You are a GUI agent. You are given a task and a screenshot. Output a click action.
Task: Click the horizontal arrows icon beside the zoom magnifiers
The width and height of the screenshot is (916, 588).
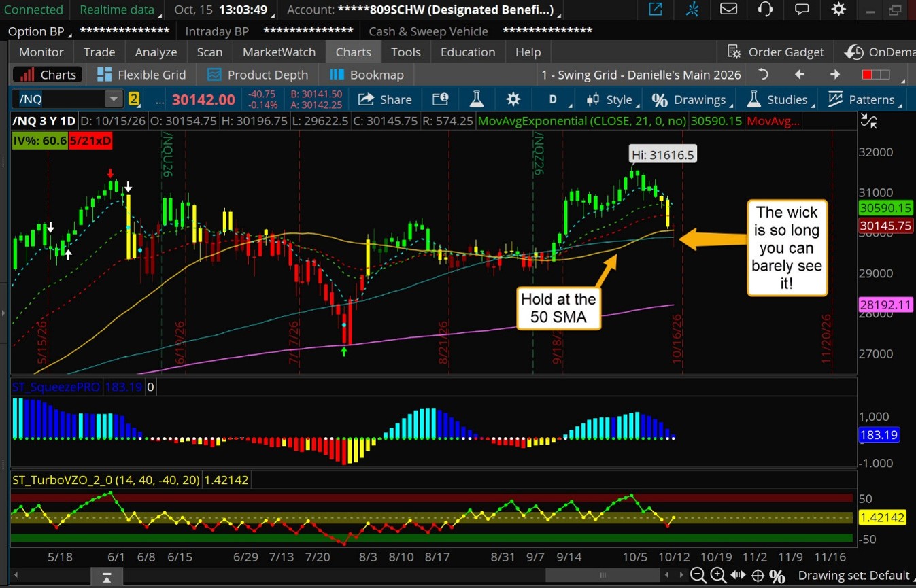click(738, 576)
